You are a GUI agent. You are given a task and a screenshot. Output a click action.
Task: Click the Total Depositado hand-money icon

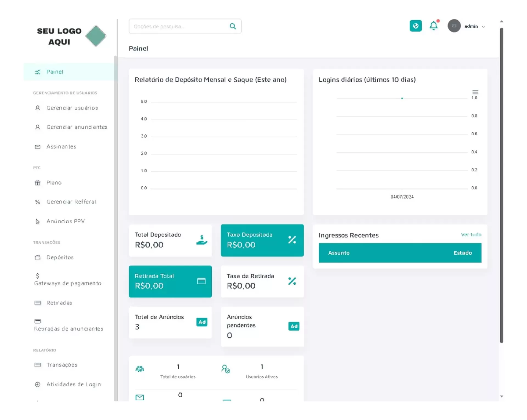[201, 240]
